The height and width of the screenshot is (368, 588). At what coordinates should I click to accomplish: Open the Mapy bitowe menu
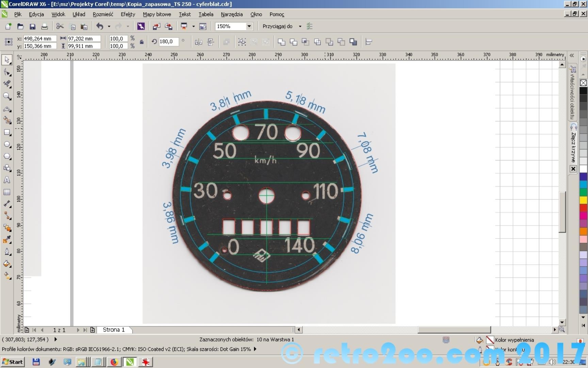point(157,14)
